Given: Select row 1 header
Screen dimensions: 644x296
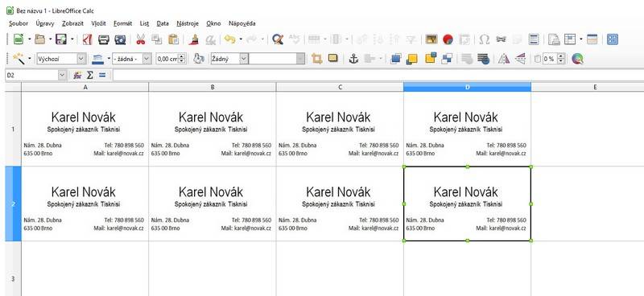Looking at the screenshot, I should pos(13,129).
